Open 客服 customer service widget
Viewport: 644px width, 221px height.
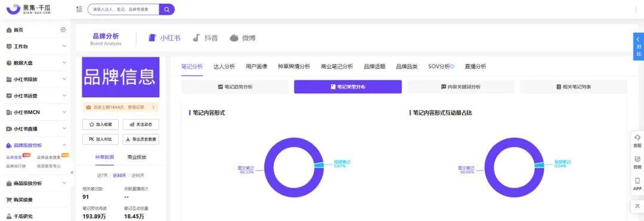(637, 141)
